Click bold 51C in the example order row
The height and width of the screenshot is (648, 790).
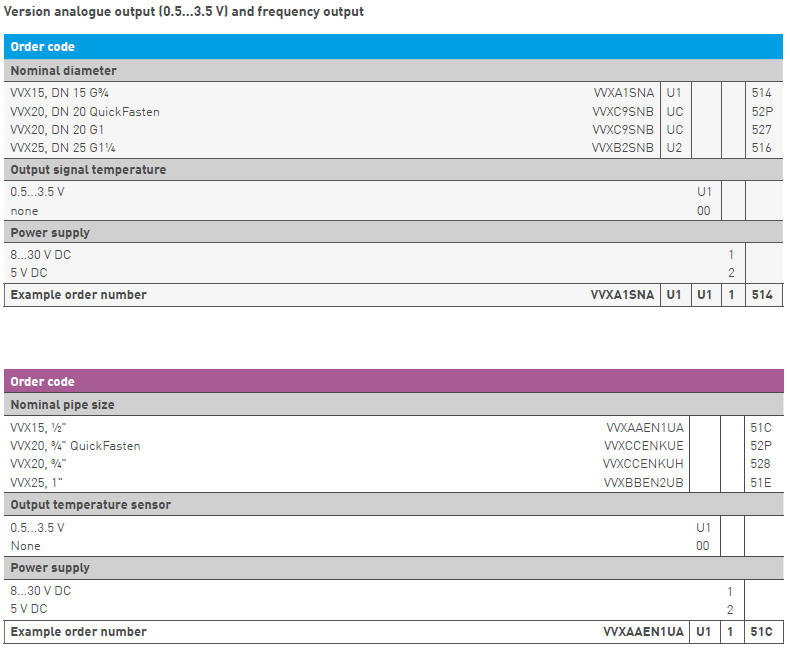pos(761,631)
